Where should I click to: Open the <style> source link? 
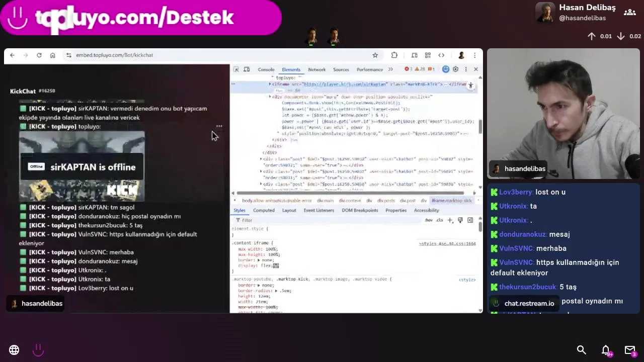467,280
